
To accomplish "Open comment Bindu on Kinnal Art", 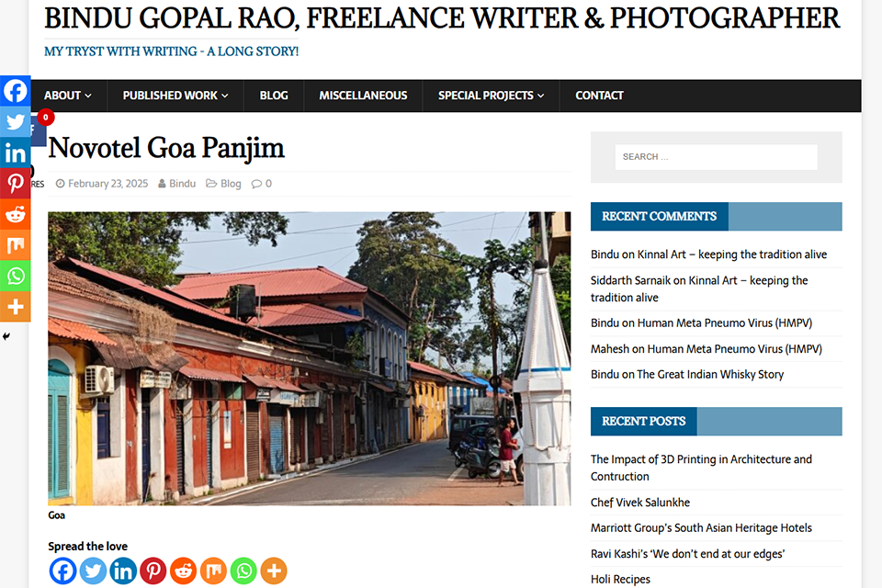I will [708, 254].
